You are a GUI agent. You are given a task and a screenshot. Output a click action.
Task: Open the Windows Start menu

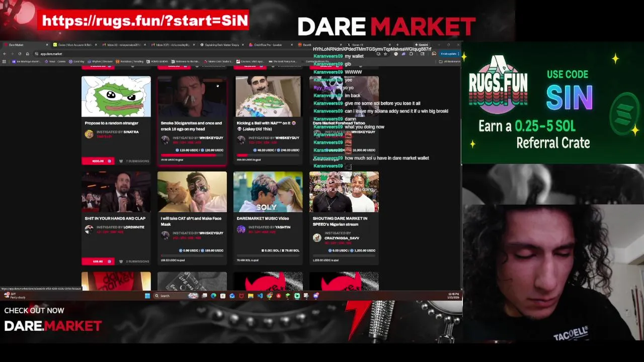point(147,296)
